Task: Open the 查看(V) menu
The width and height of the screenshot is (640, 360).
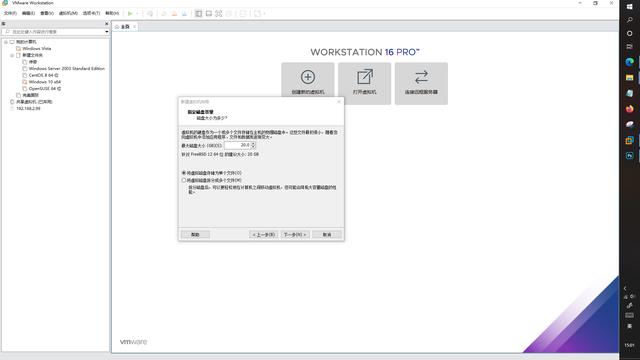Action: point(47,13)
